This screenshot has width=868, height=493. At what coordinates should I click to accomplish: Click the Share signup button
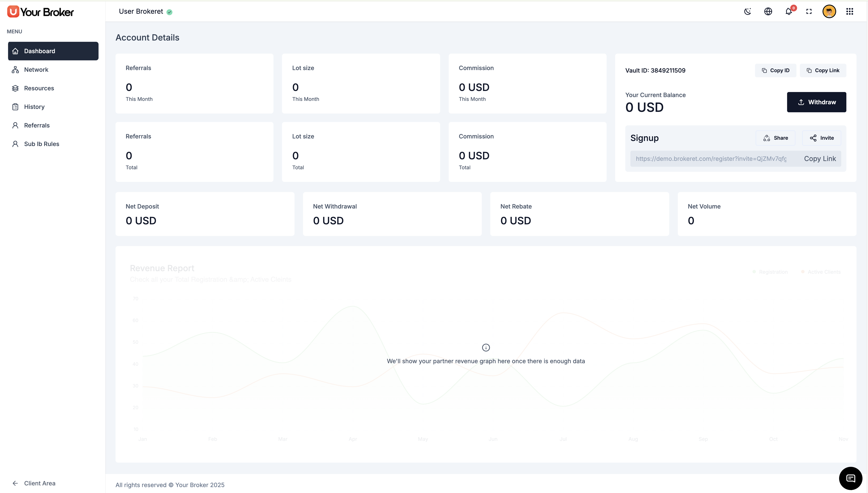[x=775, y=138]
